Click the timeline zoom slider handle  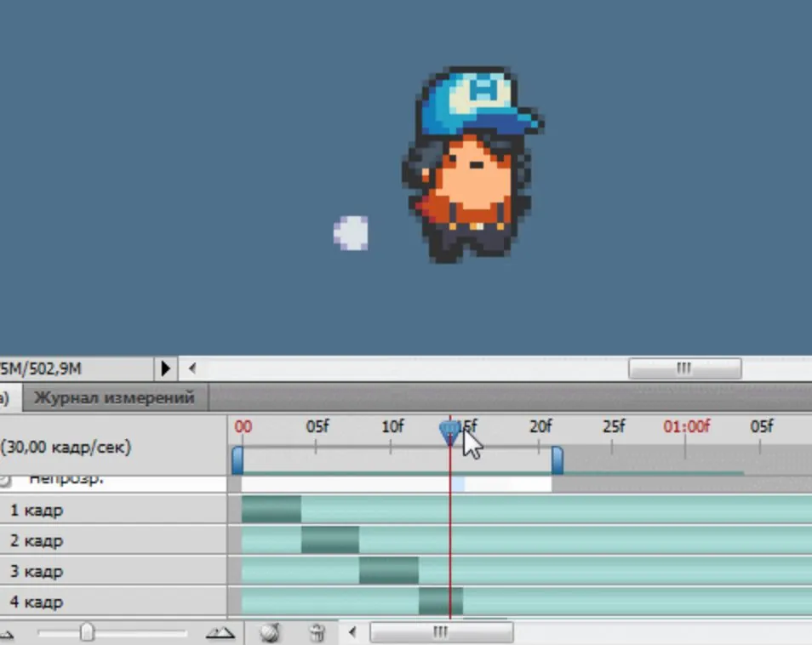coord(87,632)
